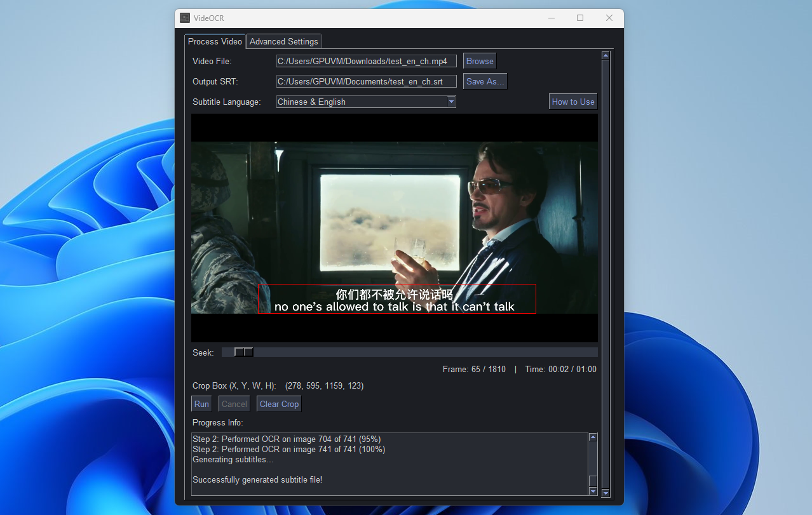
Task: Minimize the VideOCR window
Action: pos(551,18)
